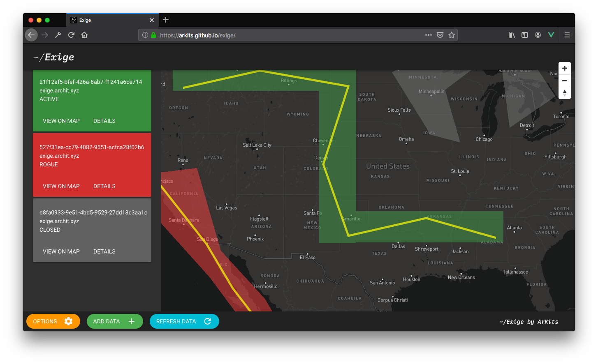
Task: Open a new browser tab
Action: coord(166,20)
